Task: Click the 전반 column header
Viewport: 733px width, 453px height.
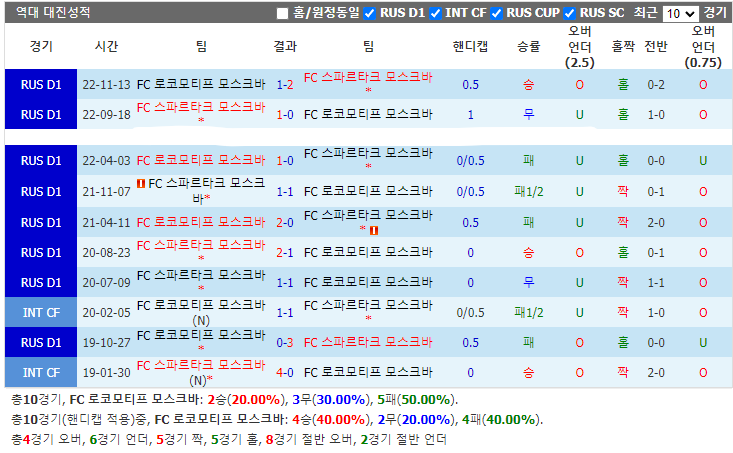Action: tap(656, 46)
